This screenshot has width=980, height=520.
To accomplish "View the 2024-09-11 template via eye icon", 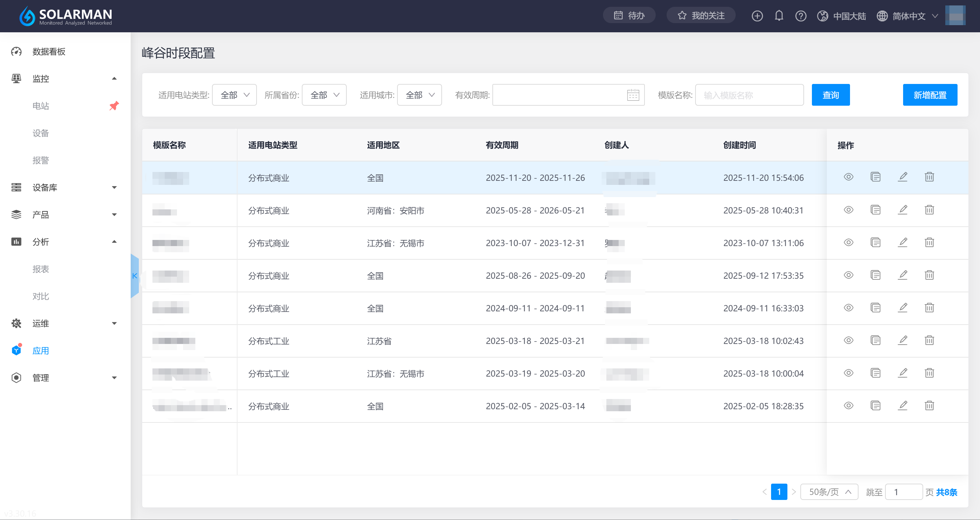I will tap(848, 308).
